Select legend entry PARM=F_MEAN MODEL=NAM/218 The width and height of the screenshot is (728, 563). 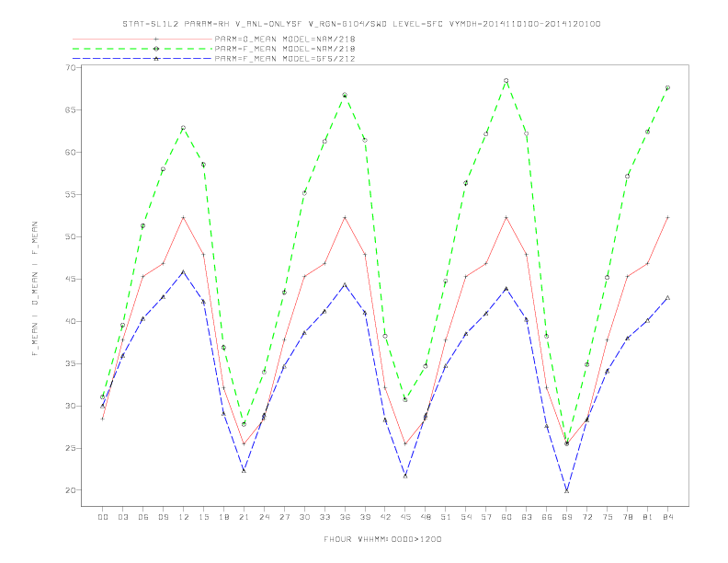pyautogui.click(x=285, y=49)
